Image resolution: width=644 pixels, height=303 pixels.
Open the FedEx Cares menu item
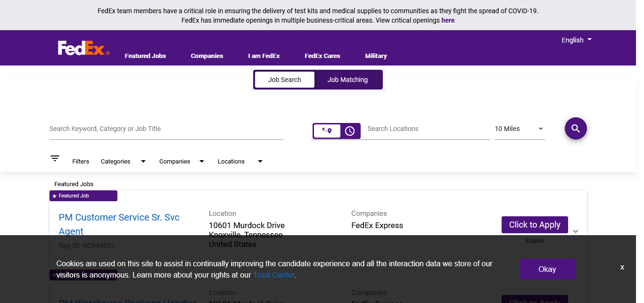(322, 56)
